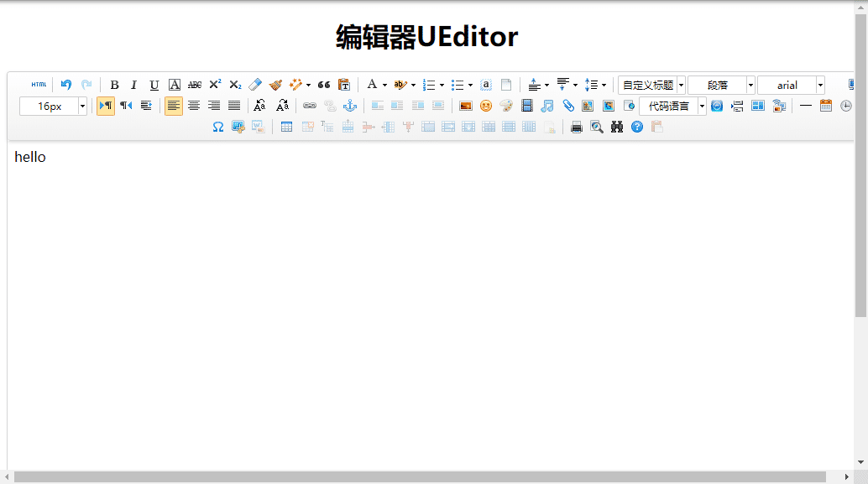Insert a table
Image resolution: width=868 pixels, height=484 pixels.
coord(286,128)
